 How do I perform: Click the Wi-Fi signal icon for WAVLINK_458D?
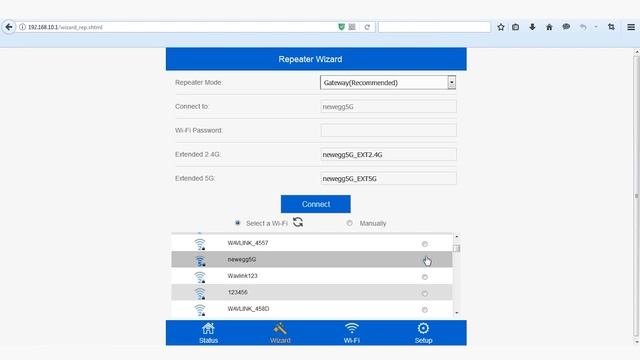pyautogui.click(x=200, y=310)
